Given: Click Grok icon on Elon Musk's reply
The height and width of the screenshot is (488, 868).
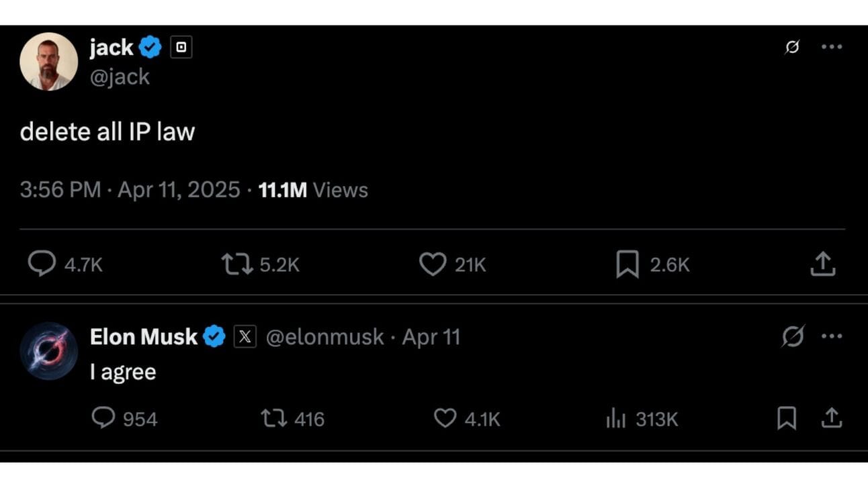Looking at the screenshot, I should (793, 336).
